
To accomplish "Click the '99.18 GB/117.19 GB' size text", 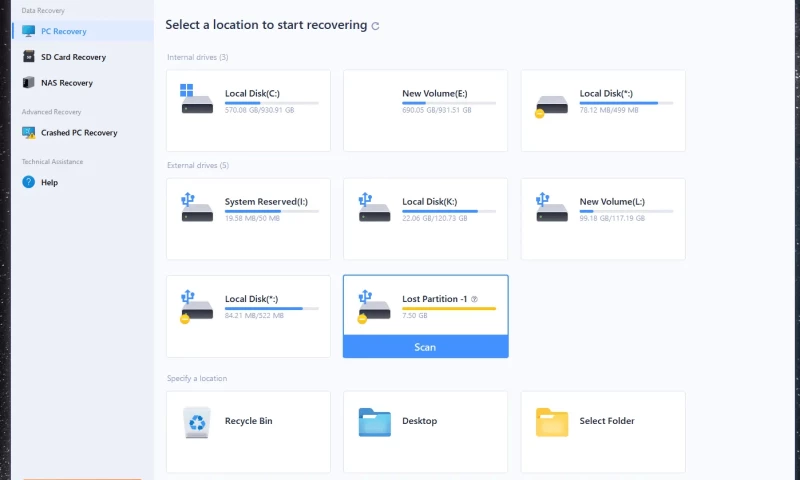I will pos(612,218).
